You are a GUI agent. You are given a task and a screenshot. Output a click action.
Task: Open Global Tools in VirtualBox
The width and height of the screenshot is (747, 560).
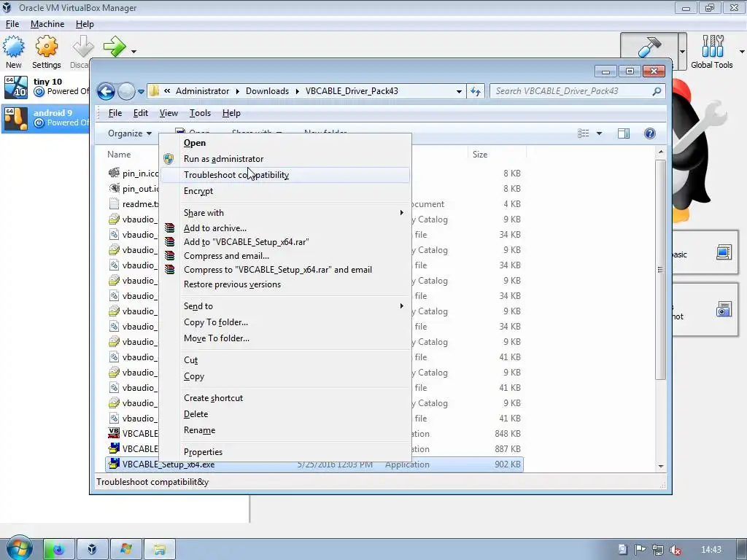[x=712, y=52]
